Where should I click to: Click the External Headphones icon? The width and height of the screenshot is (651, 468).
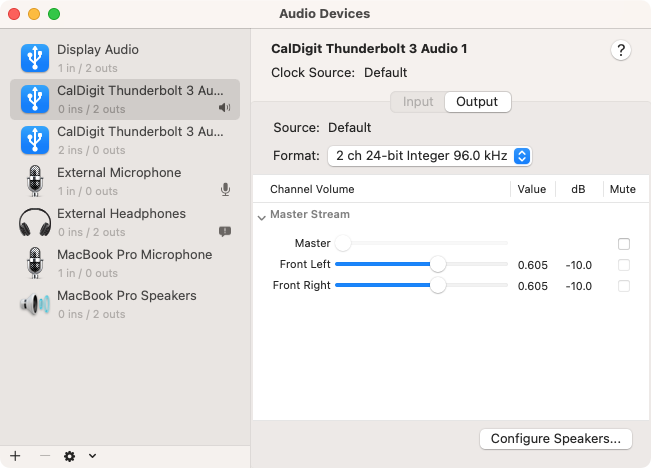35,222
